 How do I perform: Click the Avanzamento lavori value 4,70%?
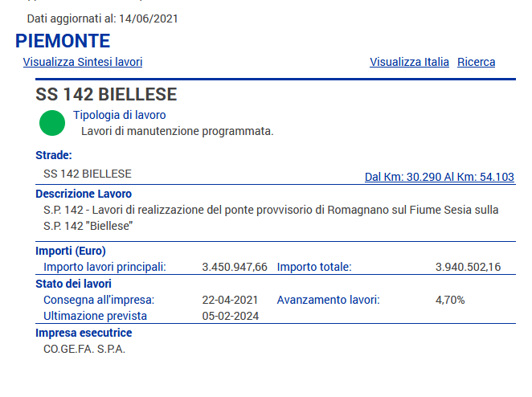coord(450,300)
